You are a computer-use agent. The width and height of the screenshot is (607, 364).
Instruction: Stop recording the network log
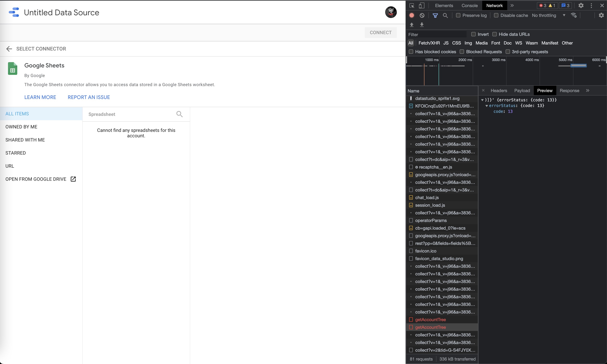click(412, 15)
